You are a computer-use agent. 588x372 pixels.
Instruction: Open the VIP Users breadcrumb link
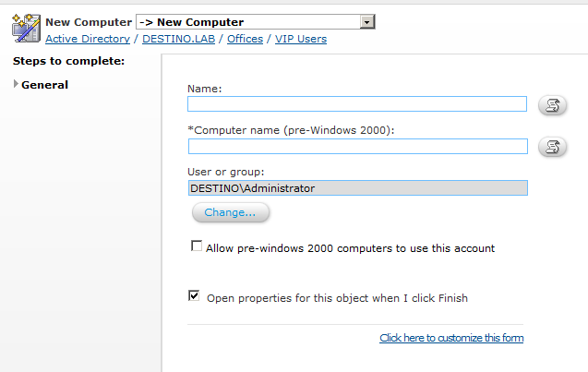tap(301, 39)
